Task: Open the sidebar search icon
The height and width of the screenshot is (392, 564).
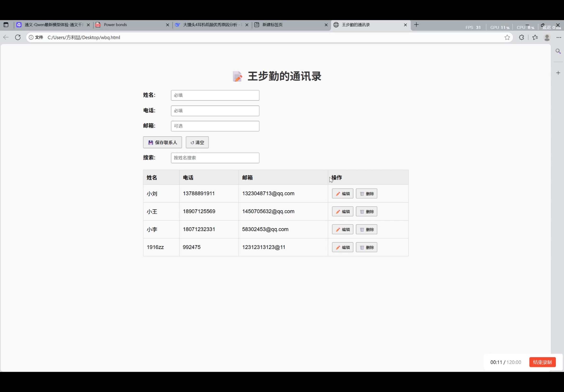Action: tap(558, 51)
